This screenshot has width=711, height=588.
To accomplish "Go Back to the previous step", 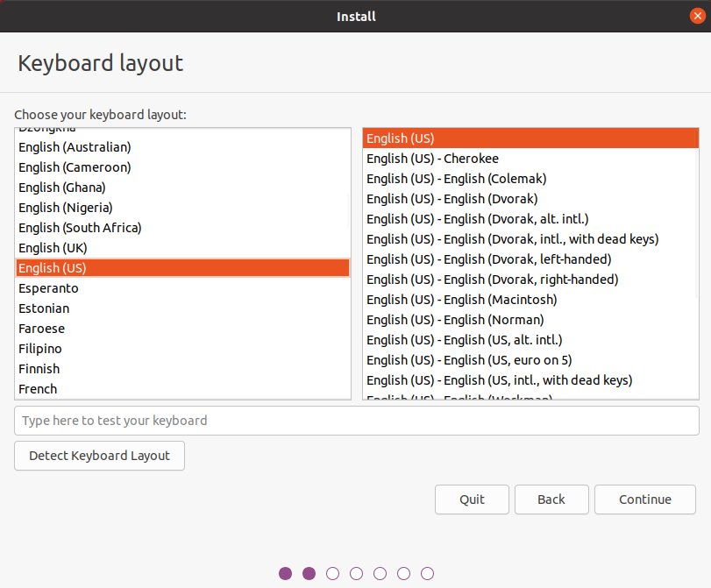I will coord(551,499).
